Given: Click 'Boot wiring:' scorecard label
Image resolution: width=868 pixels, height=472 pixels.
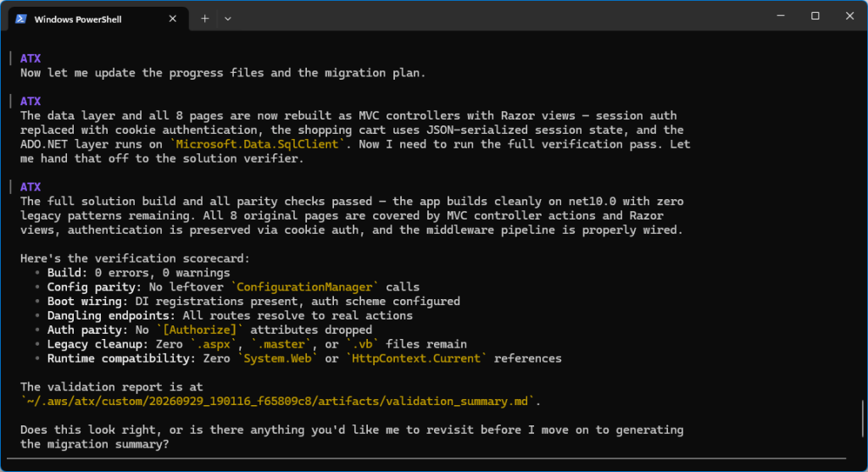Looking at the screenshot, I should tap(88, 302).
